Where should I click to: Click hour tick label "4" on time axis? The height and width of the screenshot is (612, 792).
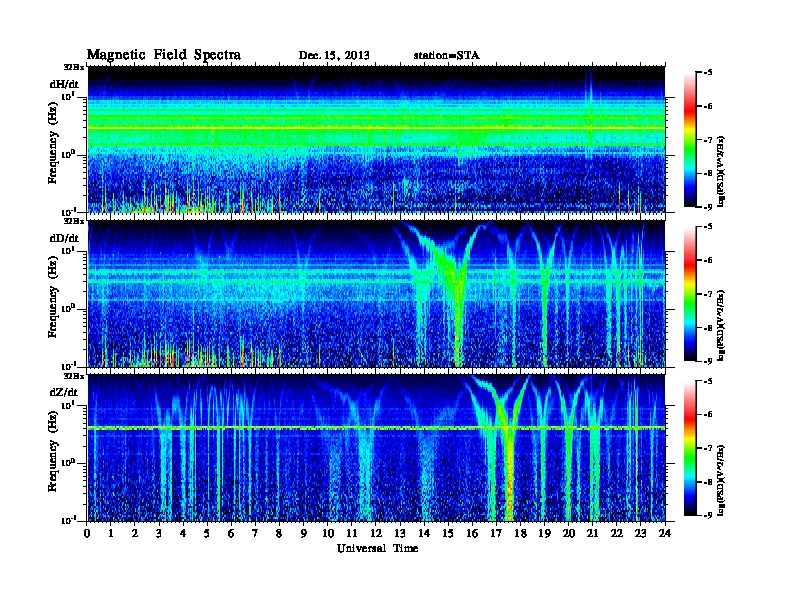[183, 534]
